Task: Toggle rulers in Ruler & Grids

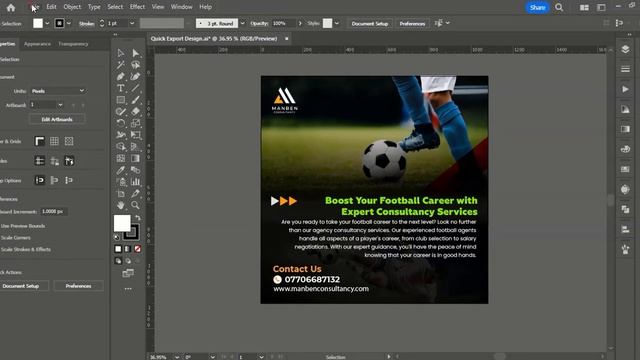Action: click(40, 141)
